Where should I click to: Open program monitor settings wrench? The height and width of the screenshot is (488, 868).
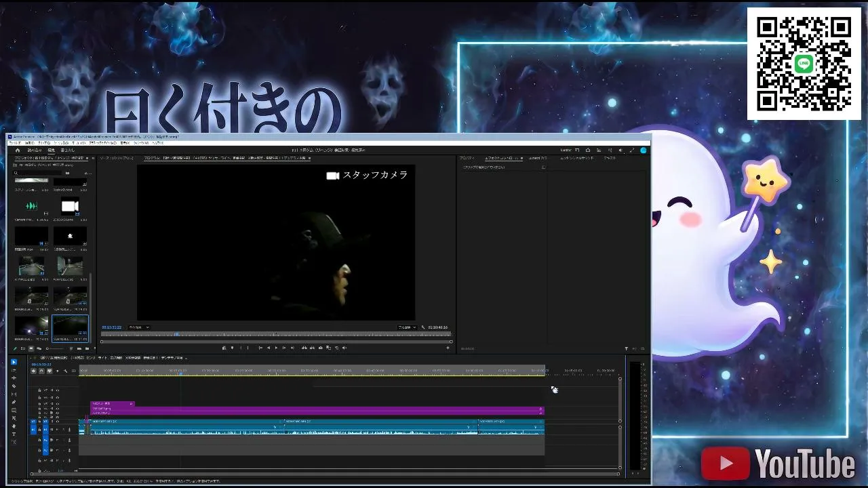coord(423,327)
